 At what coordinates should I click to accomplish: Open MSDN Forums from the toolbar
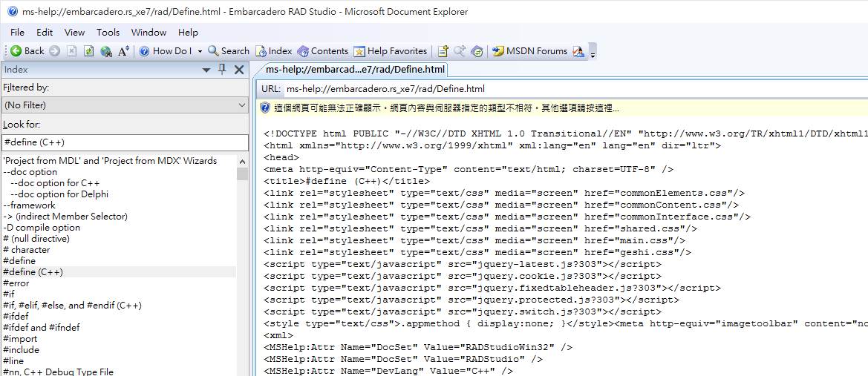point(529,51)
